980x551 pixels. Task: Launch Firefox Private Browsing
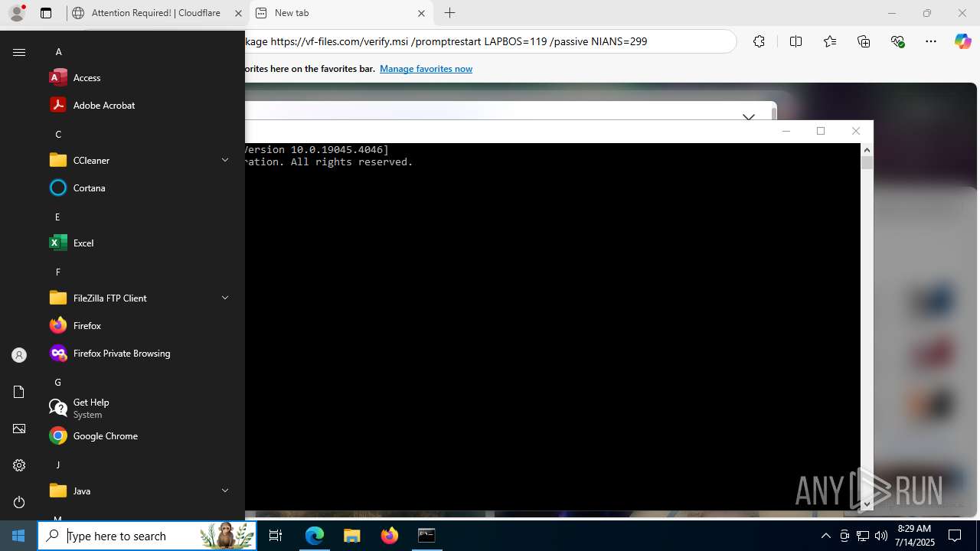(140, 353)
